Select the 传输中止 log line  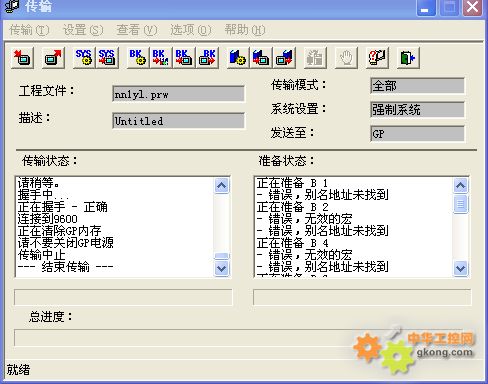click(x=42, y=255)
